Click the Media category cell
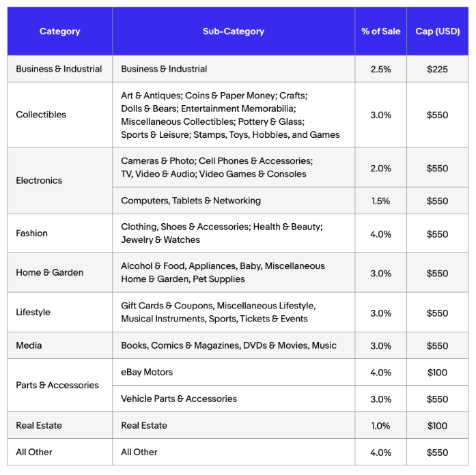 point(29,345)
